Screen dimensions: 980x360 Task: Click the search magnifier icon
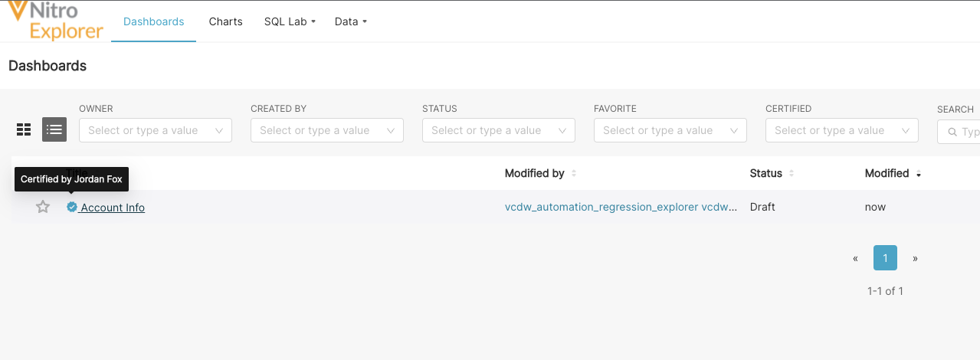point(952,132)
